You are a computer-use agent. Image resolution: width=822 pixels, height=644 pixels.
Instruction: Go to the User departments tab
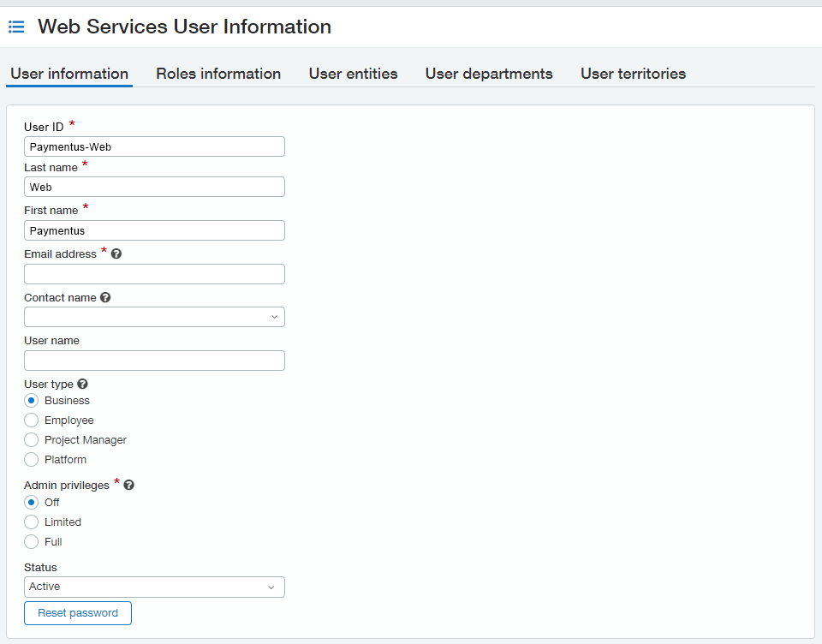(x=489, y=74)
